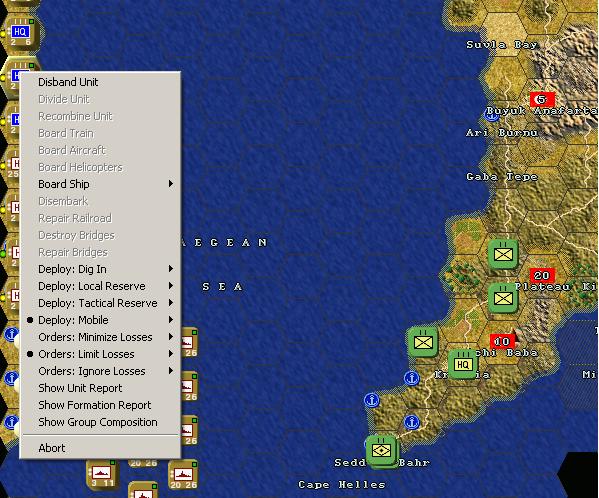The width and height of the screenshot is (599, 498).
Task: Click the Buyuk Anafarta place name
Action: [x=542, y=111]
